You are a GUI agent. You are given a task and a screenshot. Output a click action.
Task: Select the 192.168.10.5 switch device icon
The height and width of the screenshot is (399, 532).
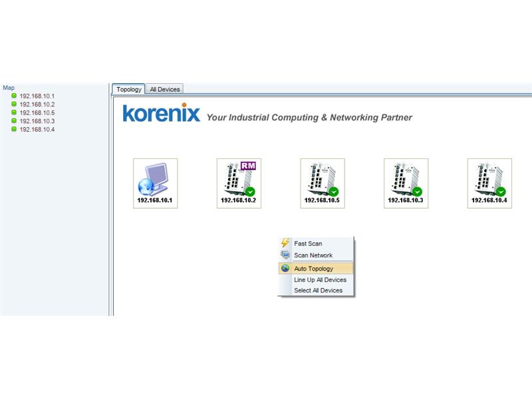pos(323,184)
